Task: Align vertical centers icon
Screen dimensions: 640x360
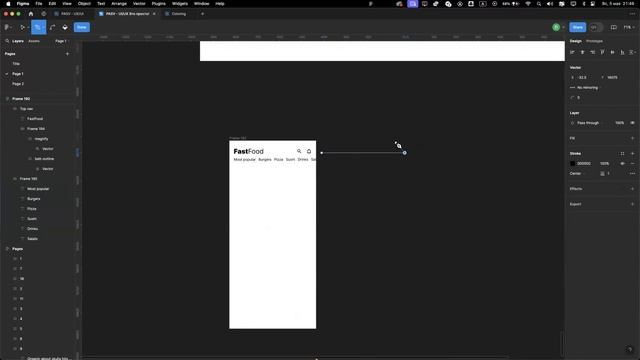Action: coord(612,52)
